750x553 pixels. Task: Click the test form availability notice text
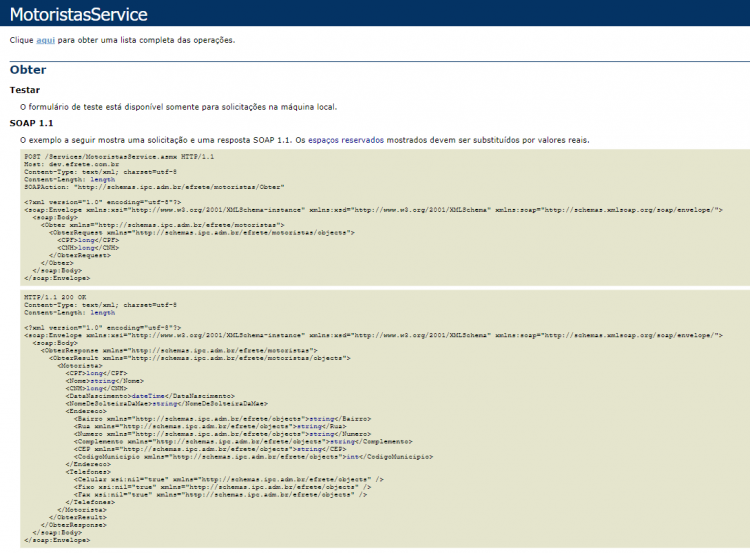(x=178, y=107)
